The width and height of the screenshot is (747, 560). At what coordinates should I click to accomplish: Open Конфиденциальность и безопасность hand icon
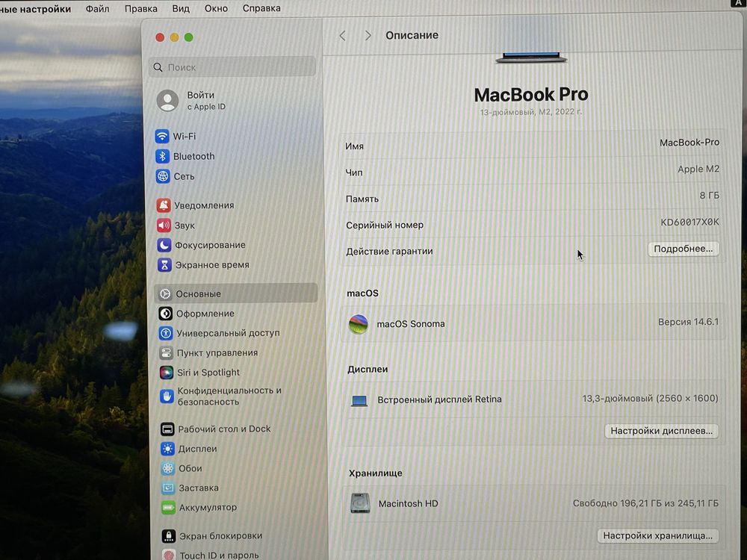click(167, 396)
